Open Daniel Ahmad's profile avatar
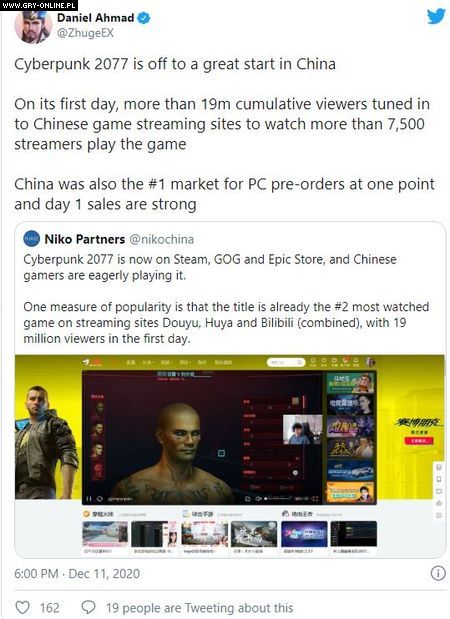The image size is (450, 619). [33, 26]
